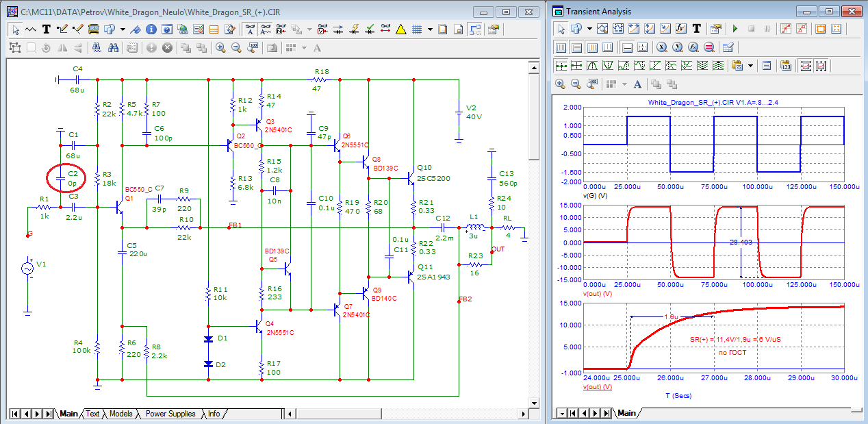Click the Peak cursor function icon
868x424 pixels.
coord(591,66)
